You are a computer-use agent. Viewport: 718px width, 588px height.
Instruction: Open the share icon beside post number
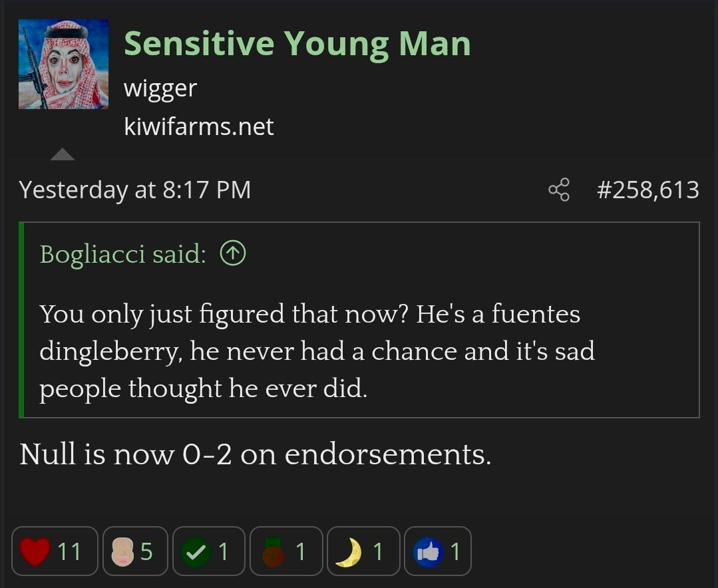(x=559, y=190)
